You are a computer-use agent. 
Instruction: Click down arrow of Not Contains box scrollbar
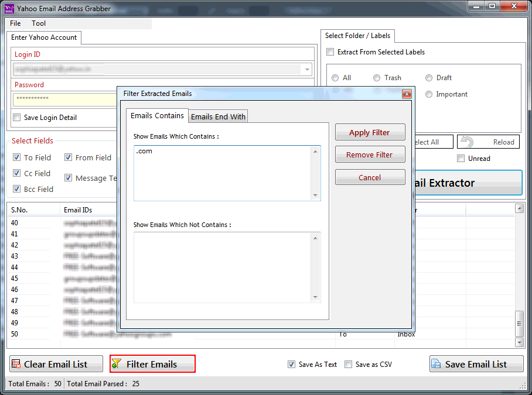[x=316, y=297]
